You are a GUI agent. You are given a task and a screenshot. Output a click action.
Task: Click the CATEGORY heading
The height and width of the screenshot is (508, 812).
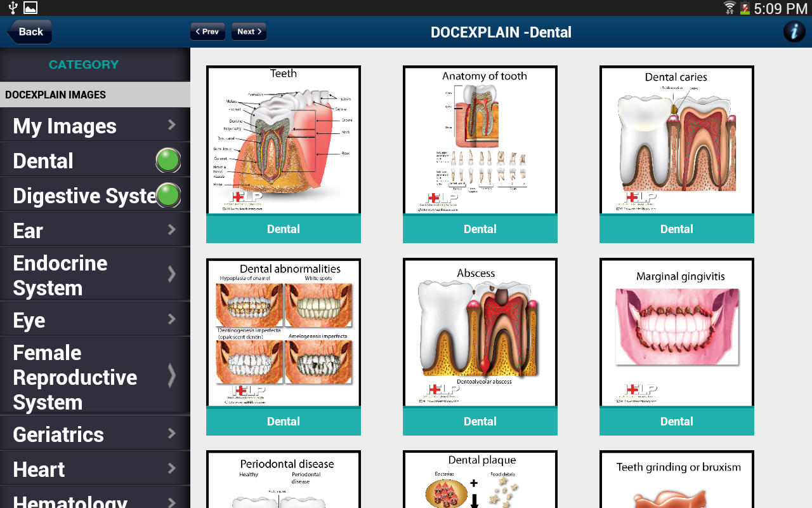84,65
